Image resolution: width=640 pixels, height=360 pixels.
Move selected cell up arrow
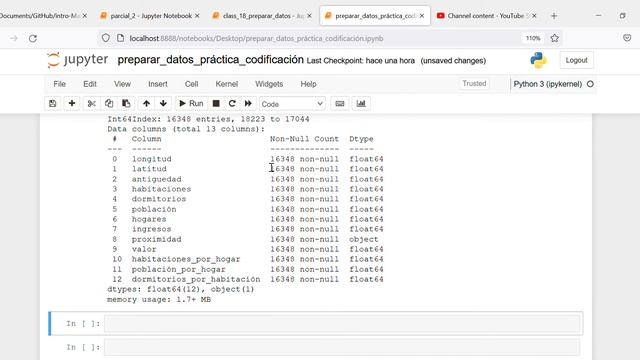point(146,104)
